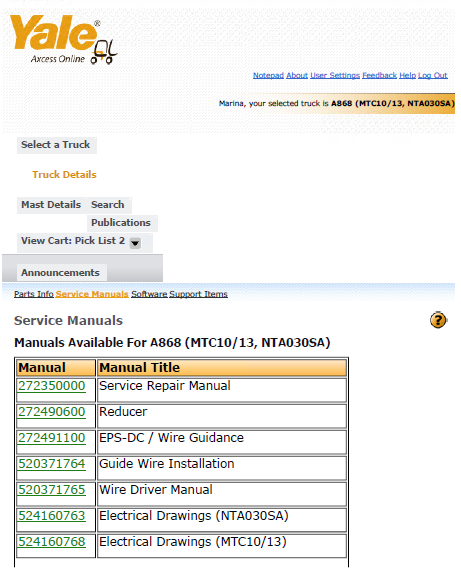Click the Yale Axcess Online logo
This screenshot has height=575, width=461.
(x=63, y=40)
